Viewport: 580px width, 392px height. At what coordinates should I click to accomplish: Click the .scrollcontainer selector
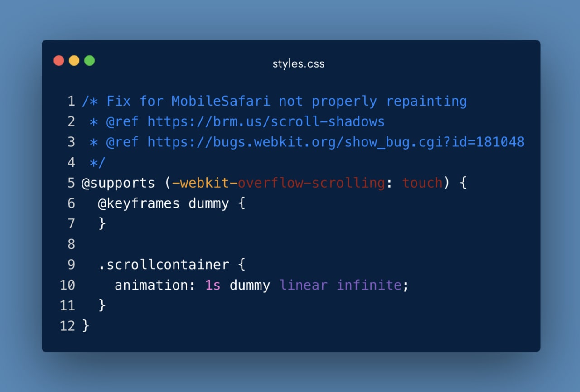click(164, 265)
